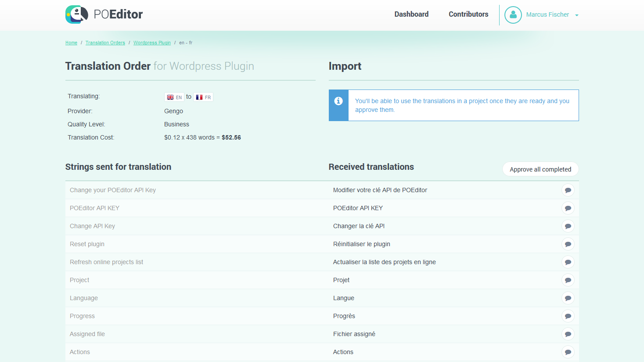Open comment for 'Langue' translation
644x362 pixels.
click(x=568, y=298)
